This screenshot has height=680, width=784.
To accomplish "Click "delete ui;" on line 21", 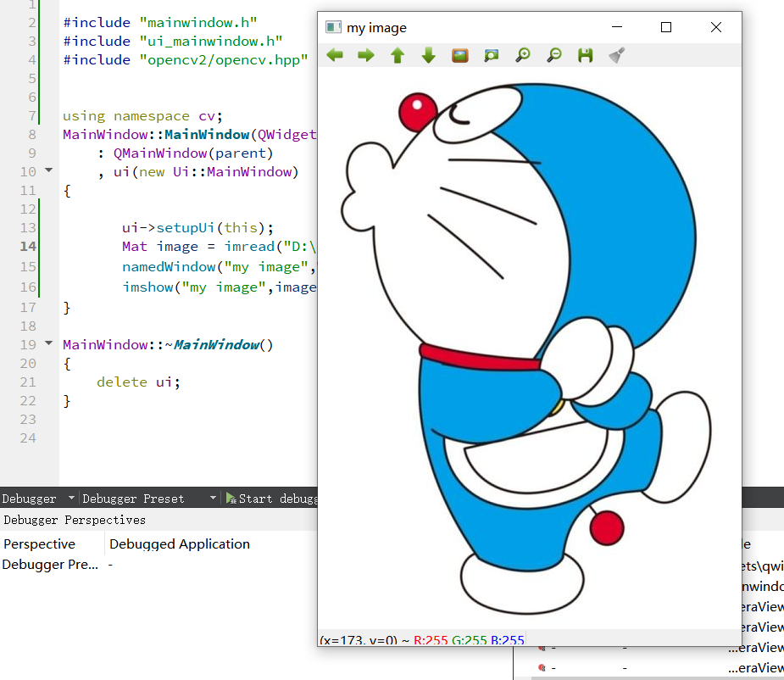I will [x=138, y=382].
